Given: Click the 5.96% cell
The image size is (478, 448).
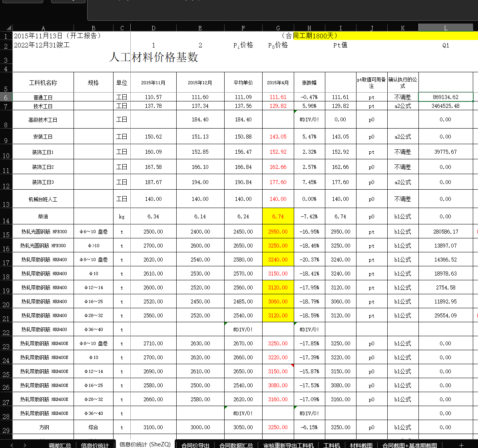Looking at the screenshot, I should (x=309, y=106).
